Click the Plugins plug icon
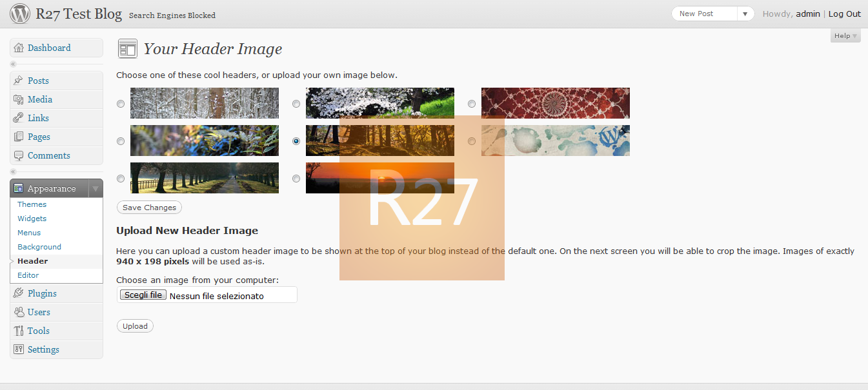Image resolution: width=868 pixels, height=390 pixels. [x=19, y=293]
